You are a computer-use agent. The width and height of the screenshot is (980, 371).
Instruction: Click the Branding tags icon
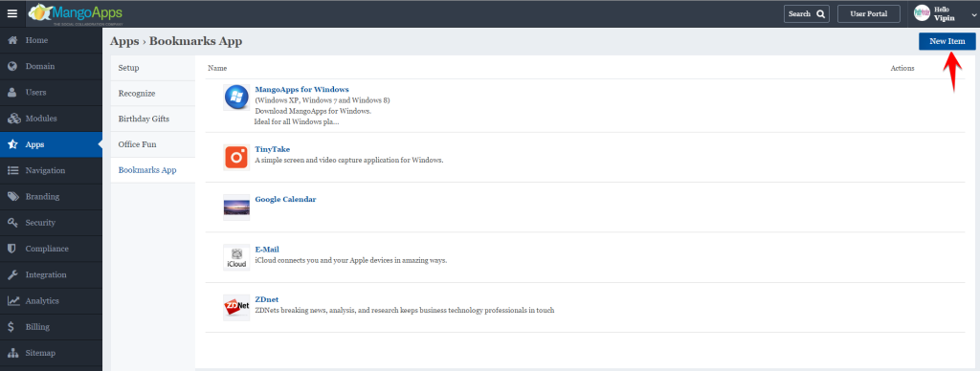coord(13,196)
